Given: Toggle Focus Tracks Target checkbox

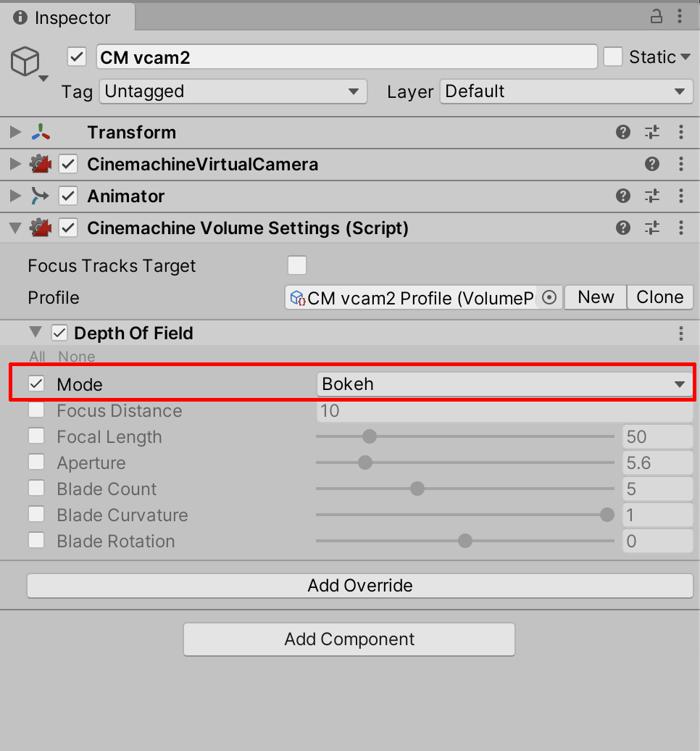Looking at the screenshot, I should (297, 266).
